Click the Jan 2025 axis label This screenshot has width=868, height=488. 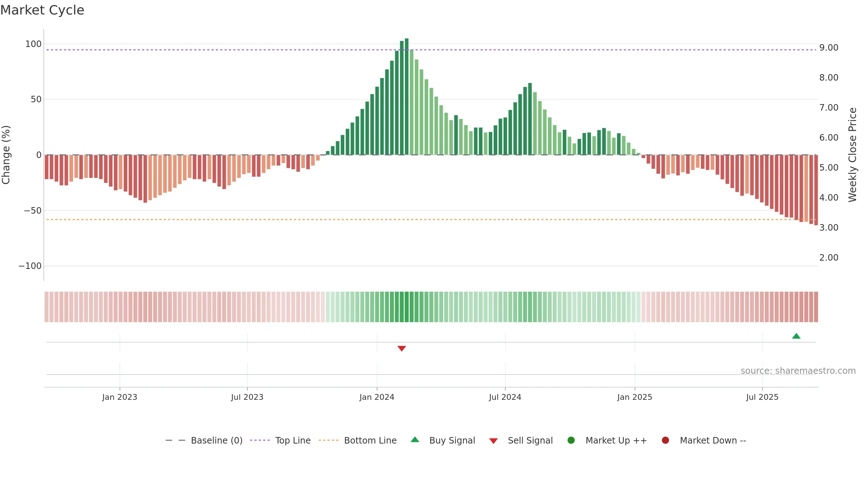pyautogui.click(x=635, y=397)
